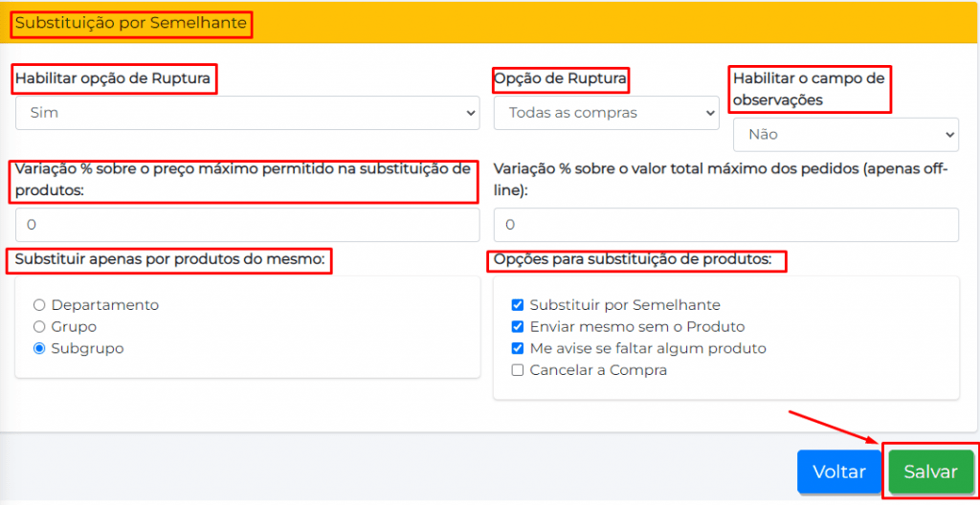This screenshot has height=505, width=980.
Task: Click the green Salvar button
Action: click(930, 472)
